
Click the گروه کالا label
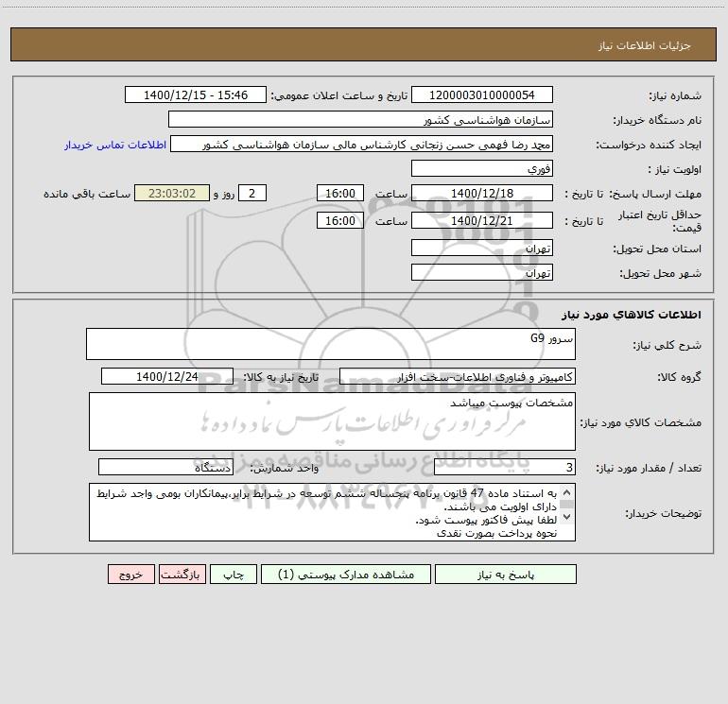coord(679,377)
